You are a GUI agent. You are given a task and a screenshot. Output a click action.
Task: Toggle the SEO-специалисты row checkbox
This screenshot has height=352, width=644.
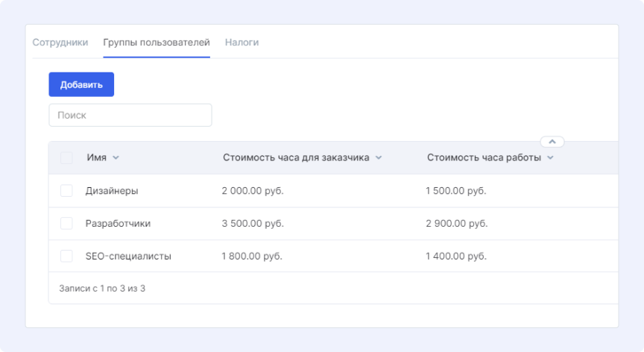tap(66, 256)
